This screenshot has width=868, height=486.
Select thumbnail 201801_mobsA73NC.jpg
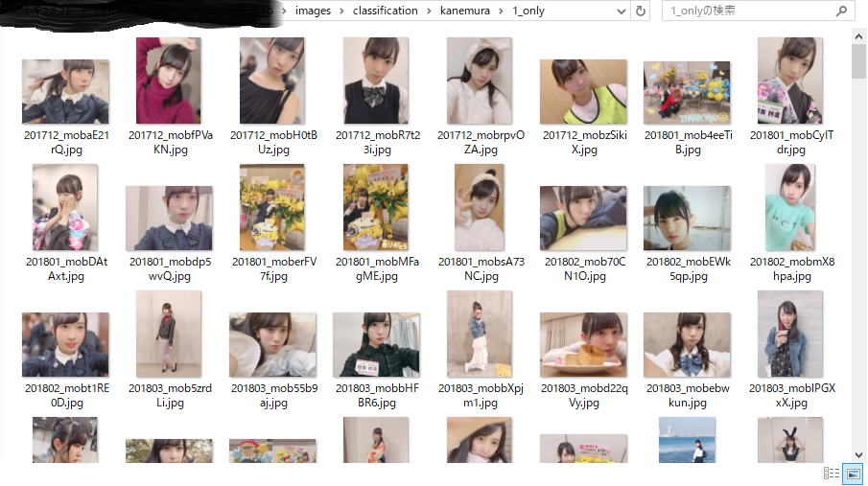480,207
